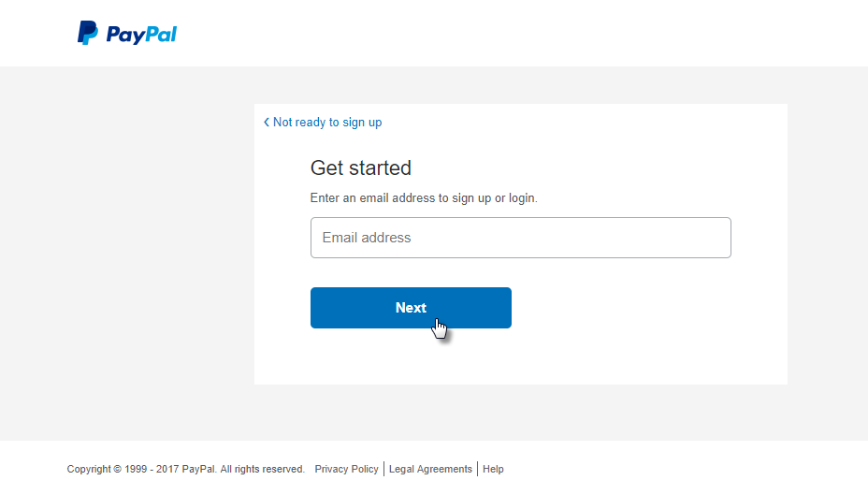868x495 pixels.
Task: Open the Privacy Policy footer link
Action: [x=346, y=469]
